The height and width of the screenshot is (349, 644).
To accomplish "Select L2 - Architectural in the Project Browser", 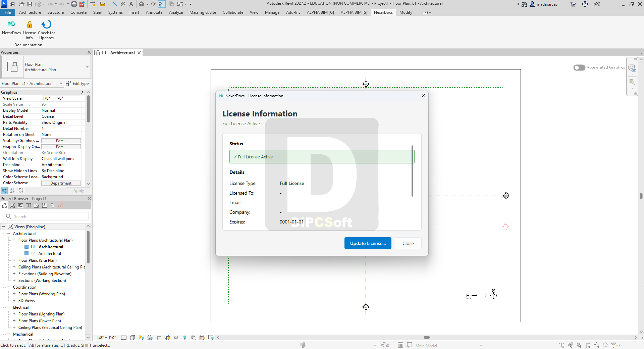I will pos(46,254).
